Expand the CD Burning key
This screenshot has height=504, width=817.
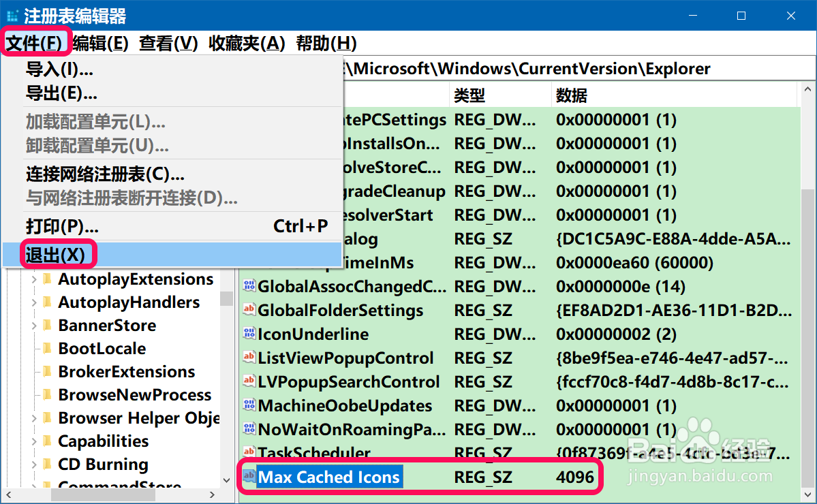[x=34, y=464]
